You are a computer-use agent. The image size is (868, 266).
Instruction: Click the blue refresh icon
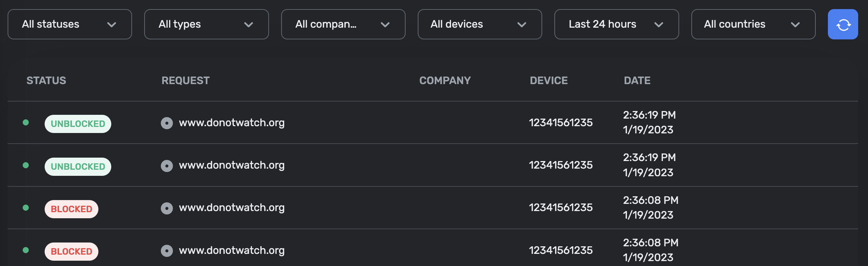click(x=843, y=24)
